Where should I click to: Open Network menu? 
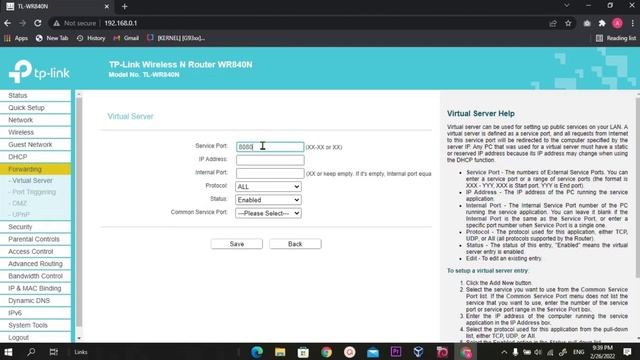(x=36, y=120)
